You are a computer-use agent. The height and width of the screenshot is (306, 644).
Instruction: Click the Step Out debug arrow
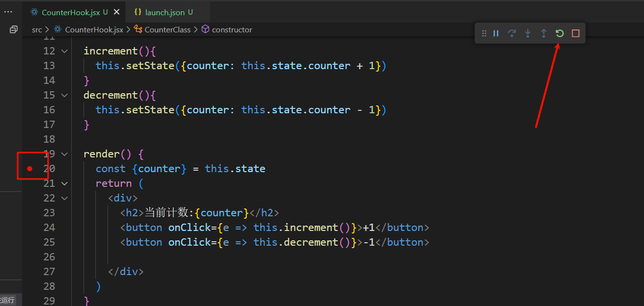(543, 33)
